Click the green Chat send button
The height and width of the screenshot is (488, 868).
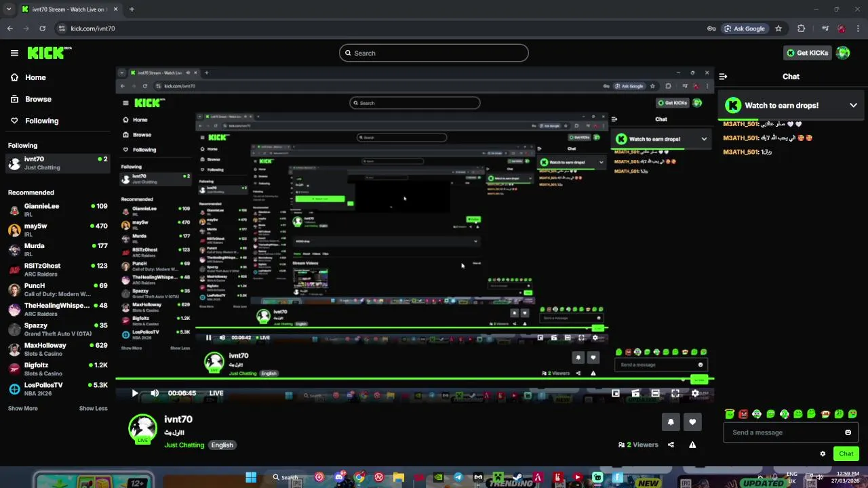coord(846,454)
